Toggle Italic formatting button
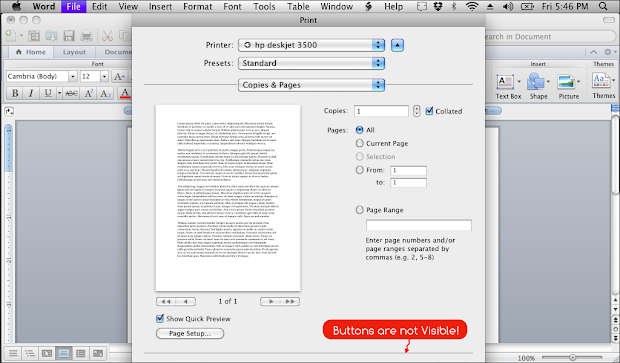This screenshot has height=363, width=620. (31, 93)
